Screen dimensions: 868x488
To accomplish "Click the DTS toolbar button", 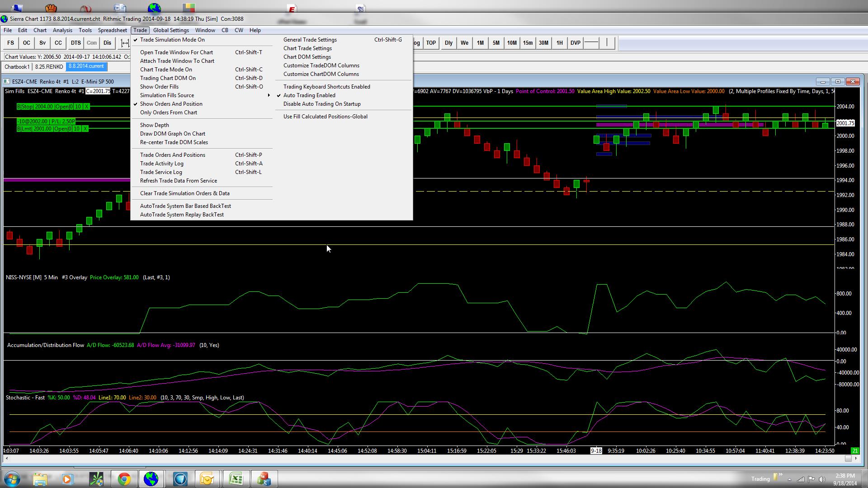I will [75, 43].
